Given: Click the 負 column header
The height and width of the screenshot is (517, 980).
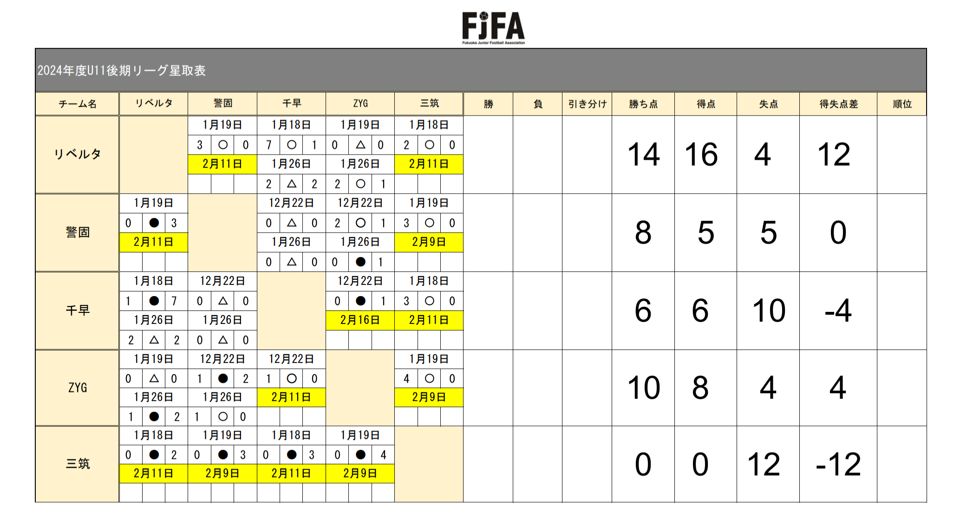Looking at the screenshot, I should pos(538,104).
